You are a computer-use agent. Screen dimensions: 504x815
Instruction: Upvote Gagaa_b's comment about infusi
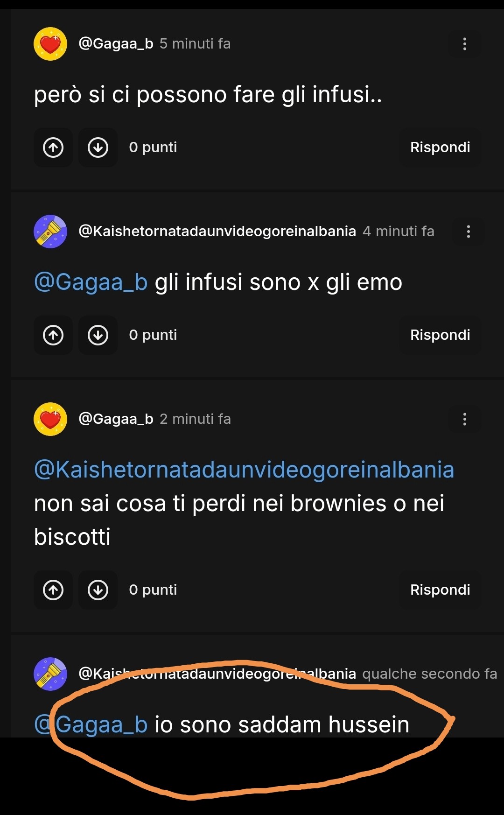coord(53,148)
